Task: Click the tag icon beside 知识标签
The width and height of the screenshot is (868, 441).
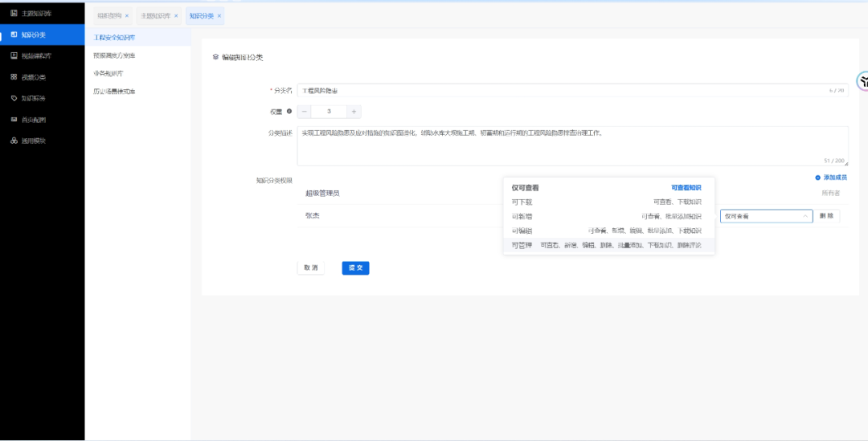Action: pos(14,98)
